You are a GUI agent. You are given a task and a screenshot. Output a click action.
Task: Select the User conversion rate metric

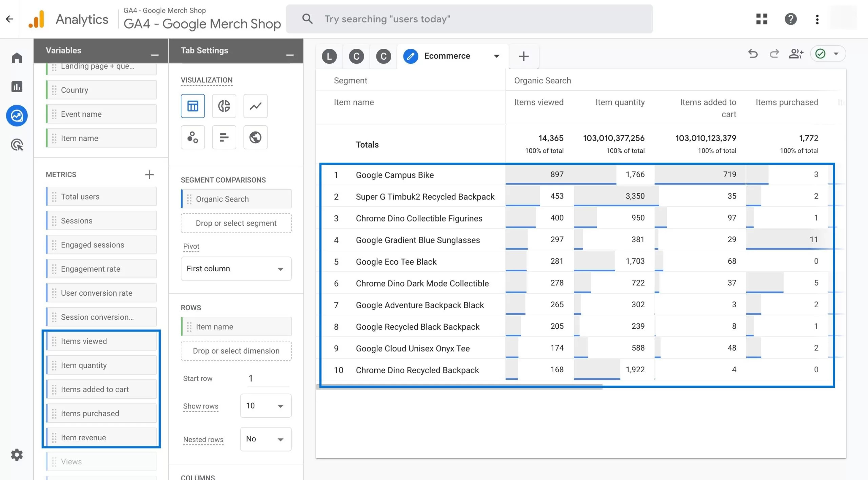pyautogui.click(x=101, y=293)
